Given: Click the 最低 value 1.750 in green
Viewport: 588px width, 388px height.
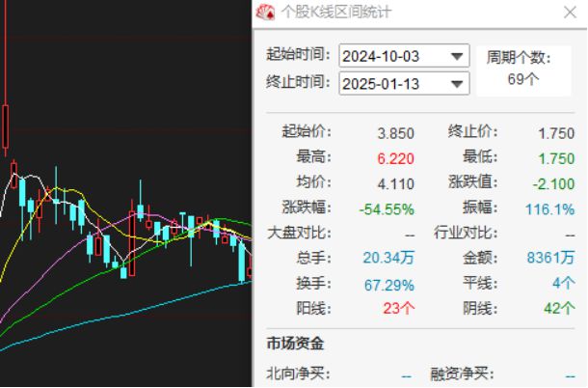Looking at the screenshot, I should (556, 159).
